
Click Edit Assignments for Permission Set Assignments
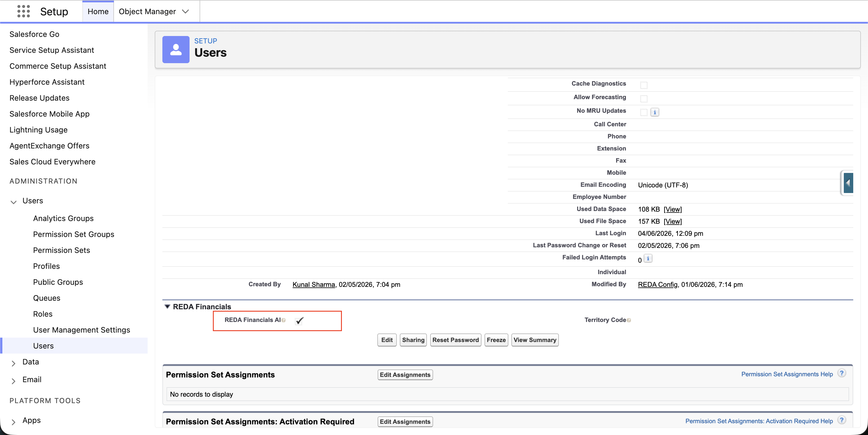405,375
